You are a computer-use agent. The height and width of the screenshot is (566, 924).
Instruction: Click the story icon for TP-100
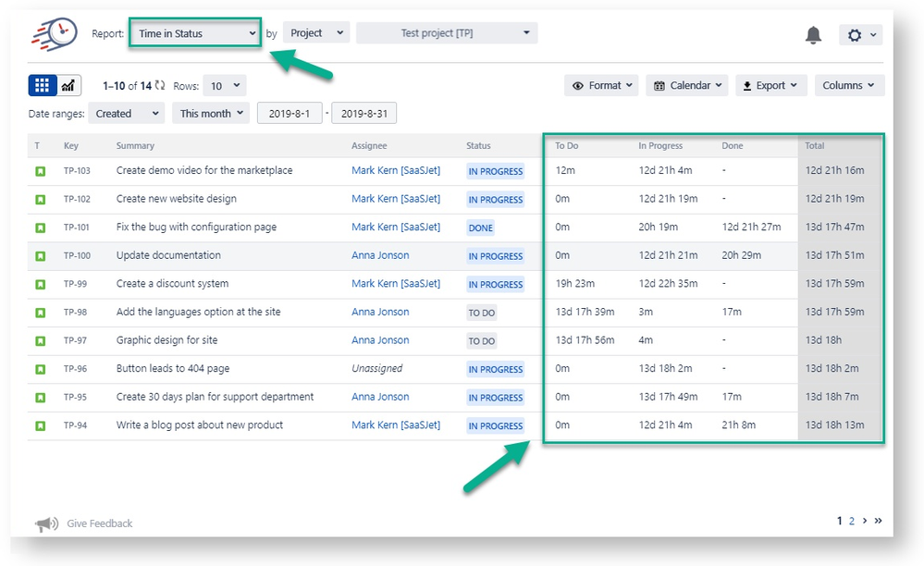click(x=40, y=256)
